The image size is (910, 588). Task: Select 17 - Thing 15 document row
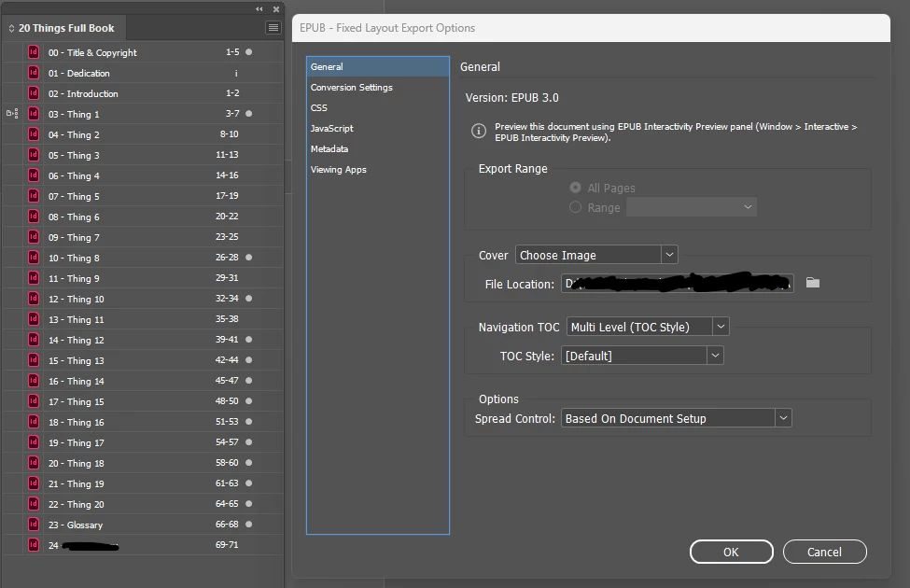[x=143, y=401]
